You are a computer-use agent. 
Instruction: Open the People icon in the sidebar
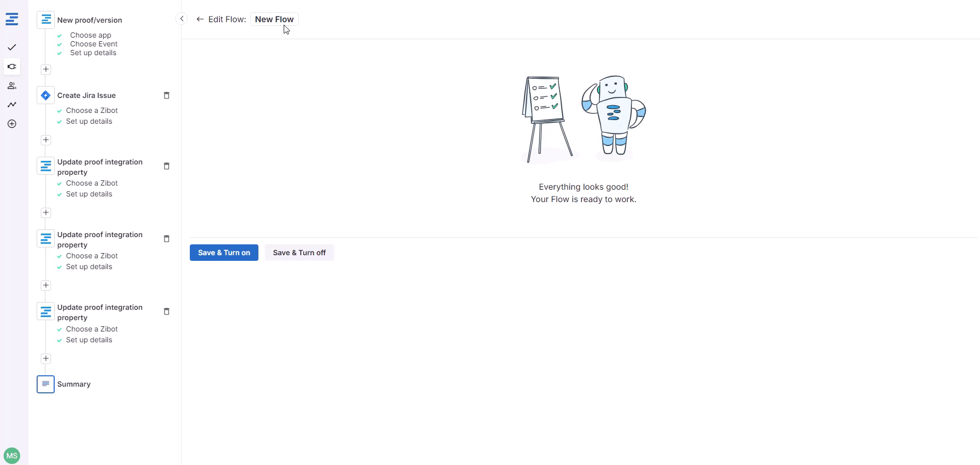[12, 86]
